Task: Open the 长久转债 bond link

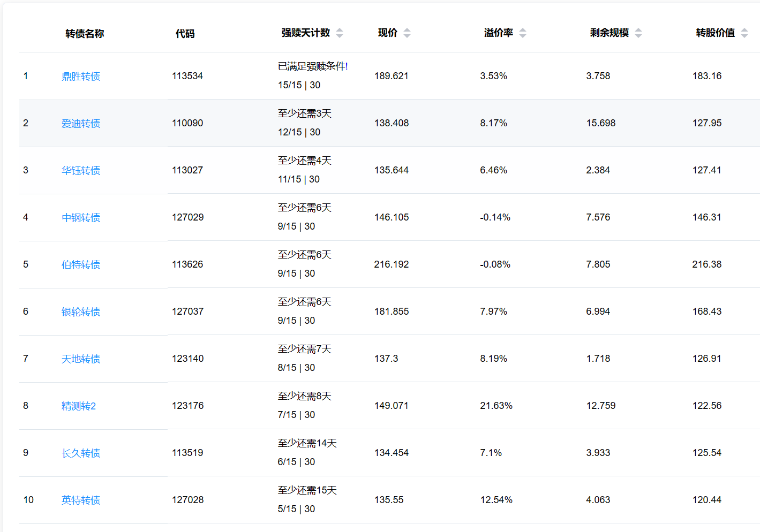Action: pos(81,453)
